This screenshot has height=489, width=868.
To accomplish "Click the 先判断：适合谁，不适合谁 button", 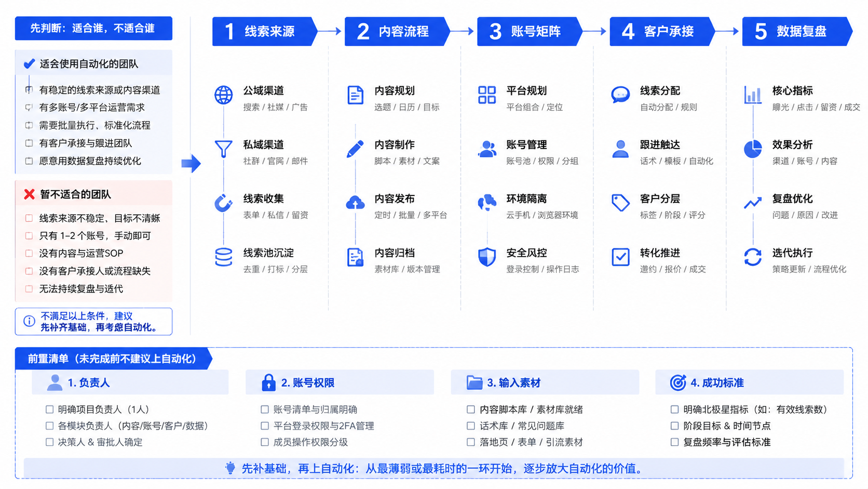I will [x=93, y=28].
